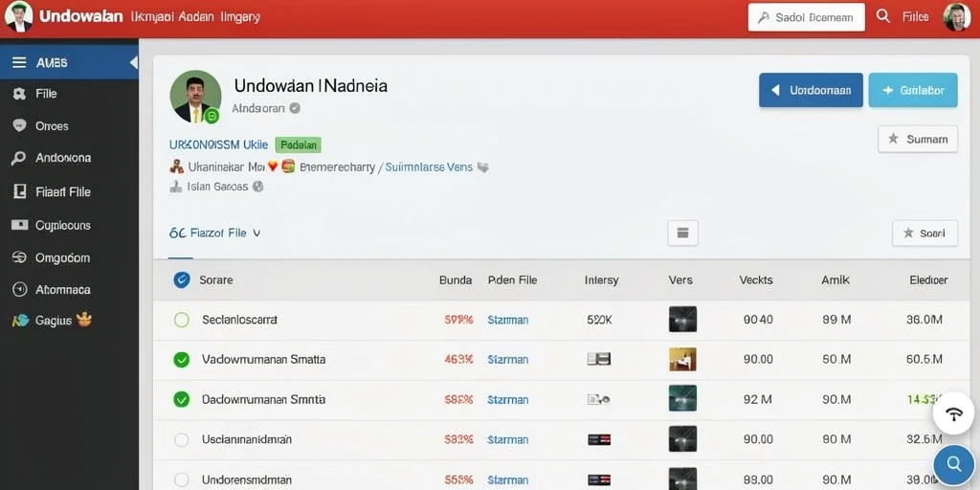Screen dimensions: 980x490
Task: Click the card icon in Vadowmumanan Smatta row
Action: pos(599,360)
